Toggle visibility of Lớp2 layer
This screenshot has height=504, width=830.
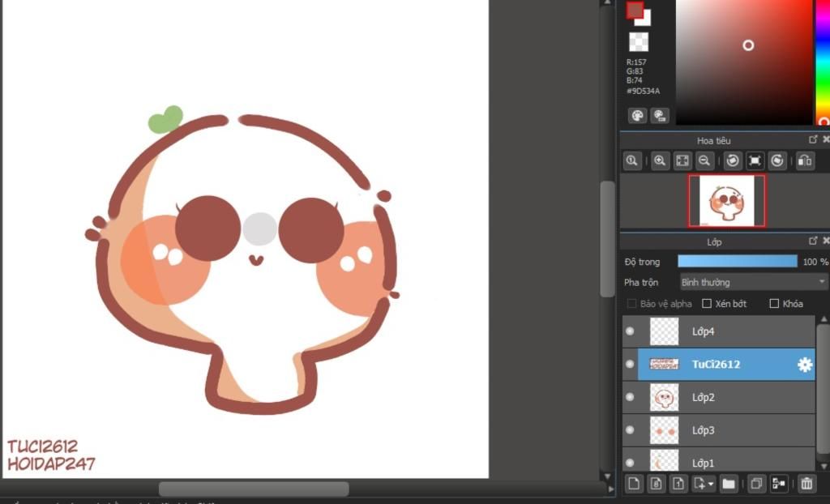(630, 397)
